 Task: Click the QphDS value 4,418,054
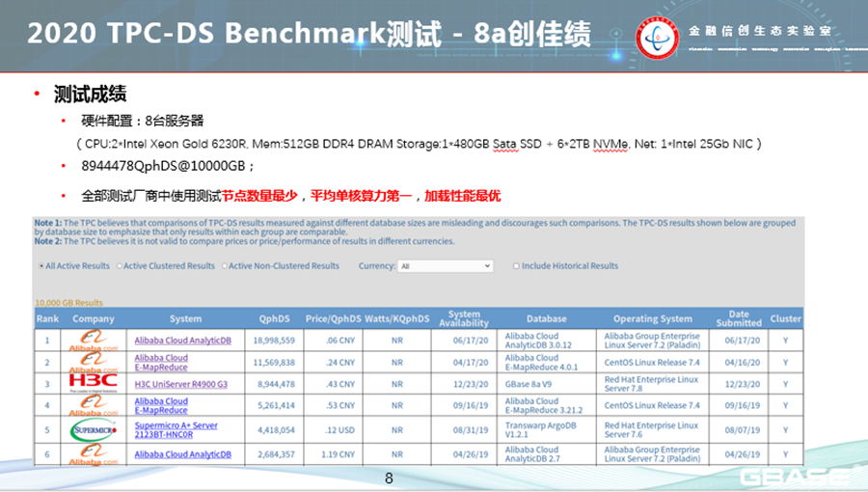276,430
